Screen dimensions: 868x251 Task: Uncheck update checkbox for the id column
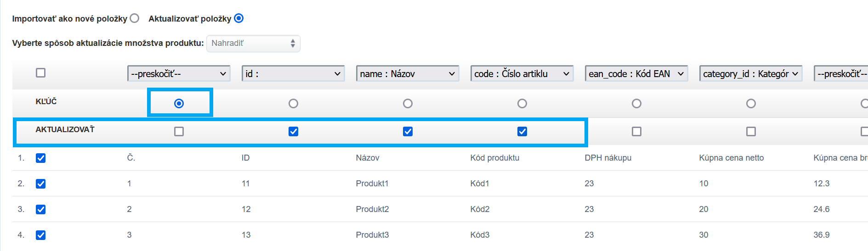pyautogui.click(x=293, y=132)
